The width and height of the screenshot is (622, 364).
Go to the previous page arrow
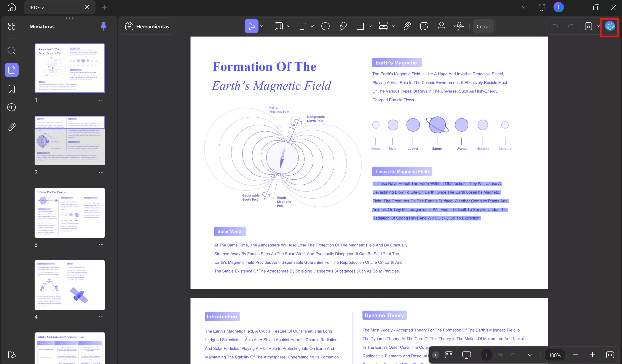513,354
